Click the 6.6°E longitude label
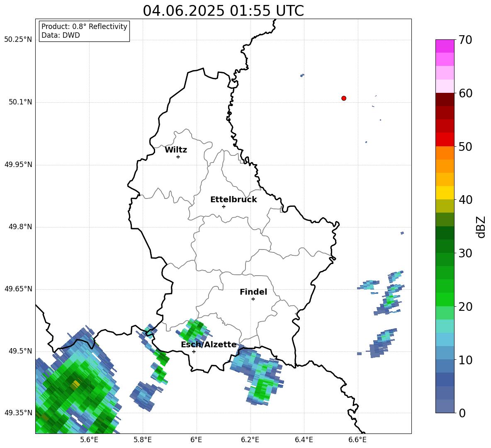The width and height of the screenshot is (491, 448). pyautogui.click(x=357, y=440)
